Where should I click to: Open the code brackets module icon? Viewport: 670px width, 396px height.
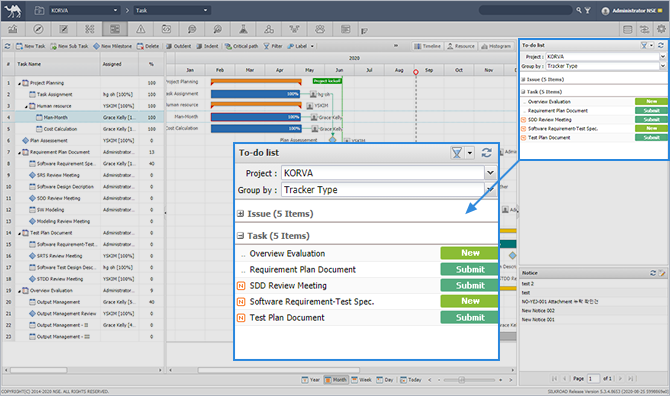tap(166, 29)
